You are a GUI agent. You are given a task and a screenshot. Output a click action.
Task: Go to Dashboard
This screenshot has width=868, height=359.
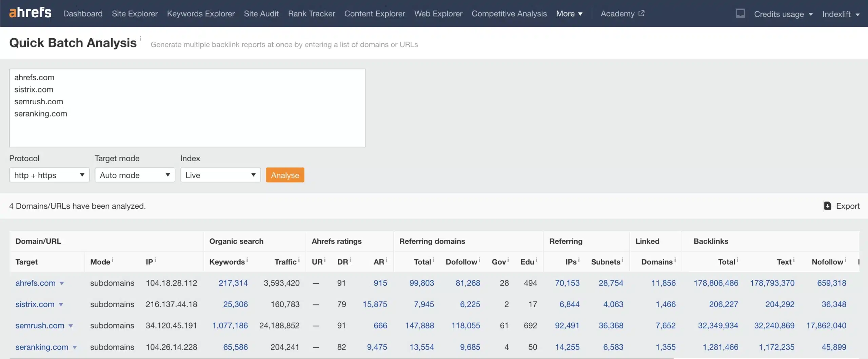point(83,14)
